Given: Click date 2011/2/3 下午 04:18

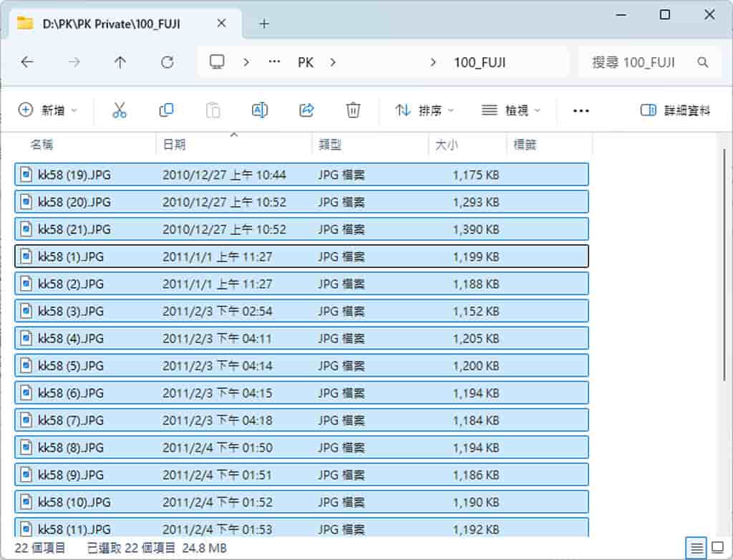Looking at the screenshot, I should 218,420.
